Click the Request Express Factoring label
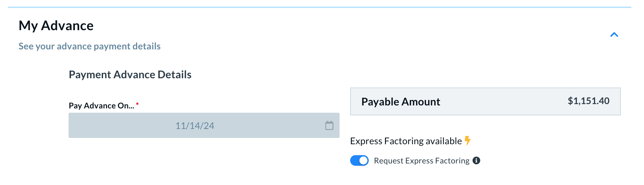 (422, 161)
